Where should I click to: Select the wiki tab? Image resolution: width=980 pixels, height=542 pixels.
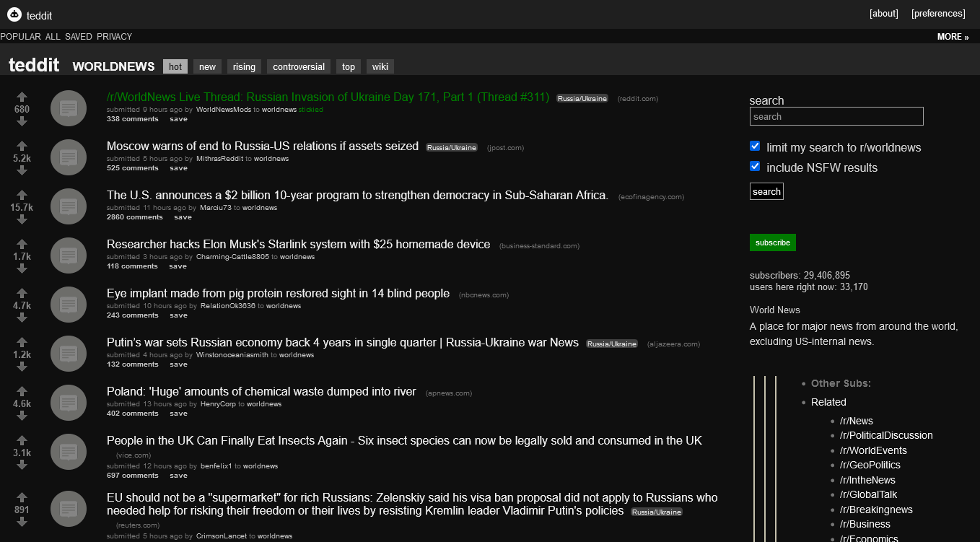(x=380, y=66)
